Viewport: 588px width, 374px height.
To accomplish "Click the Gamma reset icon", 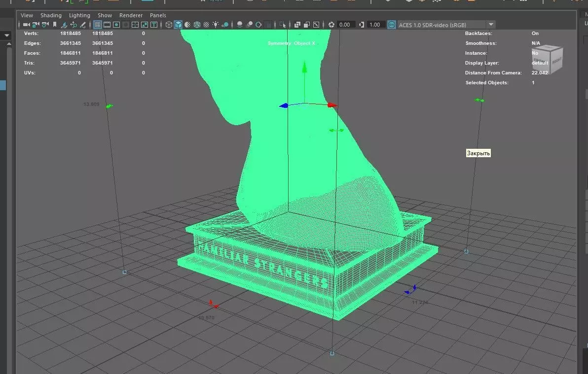I will tap(362, 25).
